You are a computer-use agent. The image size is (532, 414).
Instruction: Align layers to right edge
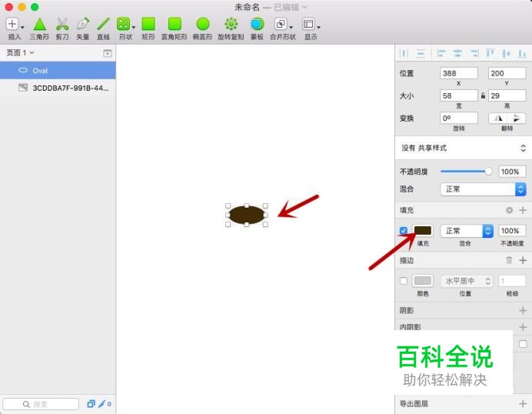pyautogui.click(x=474, y=53)
